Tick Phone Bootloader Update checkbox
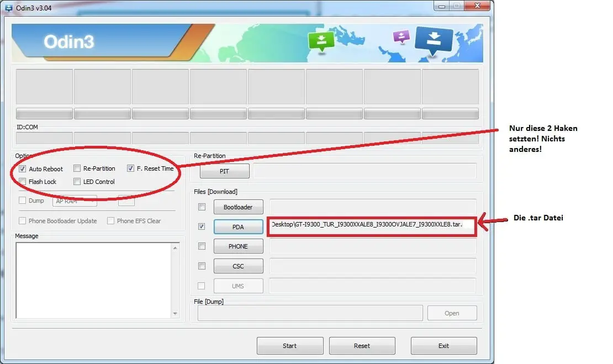The width and height of the screenshot is (613, 364). pos(22,221)
